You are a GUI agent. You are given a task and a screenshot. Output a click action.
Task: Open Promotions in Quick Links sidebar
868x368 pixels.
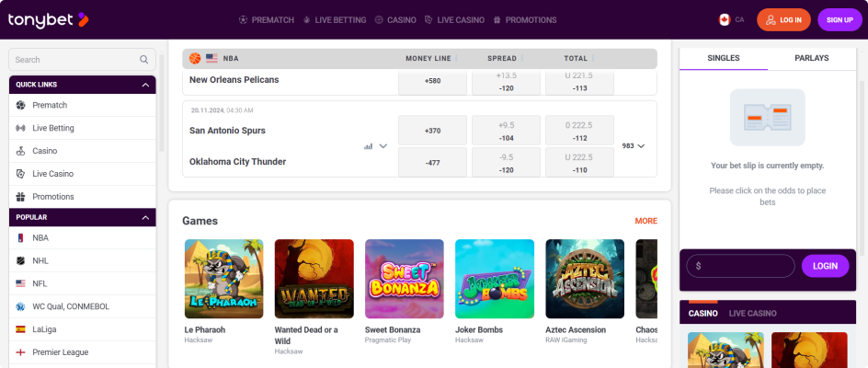point(52,197)
